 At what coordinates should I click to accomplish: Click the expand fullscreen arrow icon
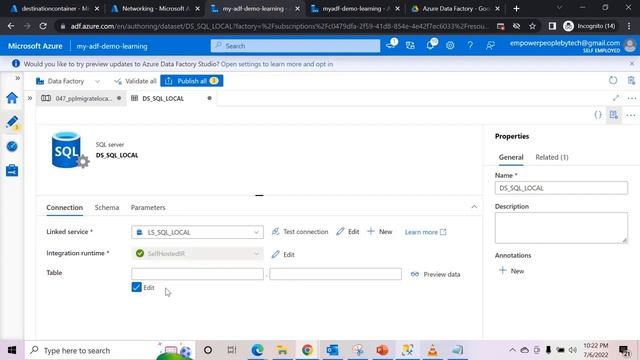click(x=616, y=98)
